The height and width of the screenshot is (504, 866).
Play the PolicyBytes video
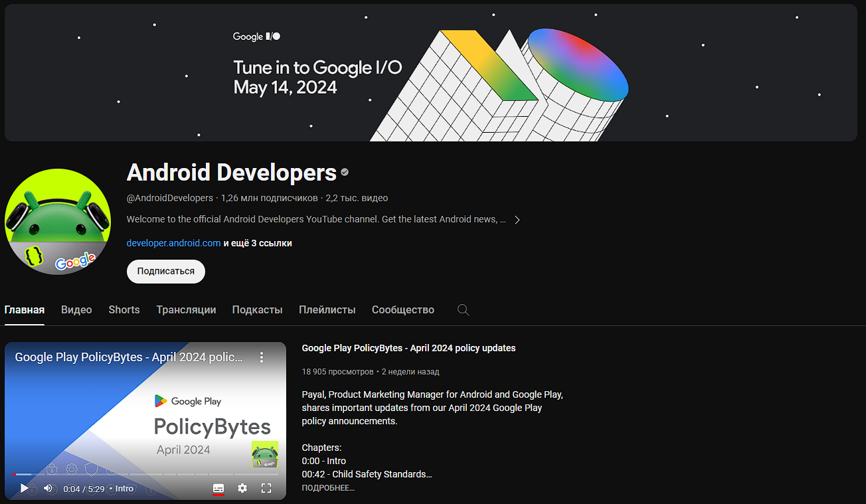coord(24,488)
